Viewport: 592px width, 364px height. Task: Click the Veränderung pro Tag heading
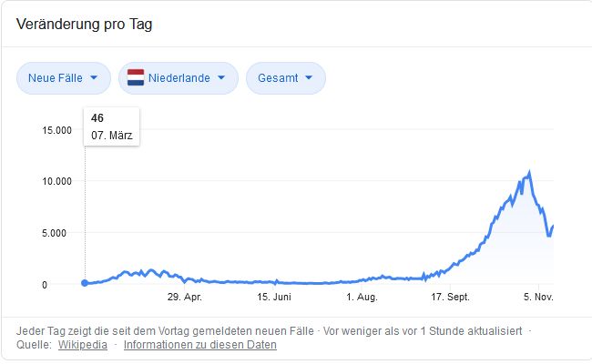point(84,24)
